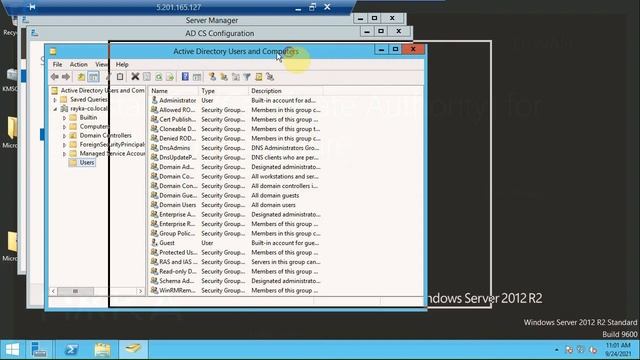The height and width of the screenshot is (360, 640).
Task: Toggle the Show/Hide Console Tree toolbar button
Action: (x=93, y=77)
